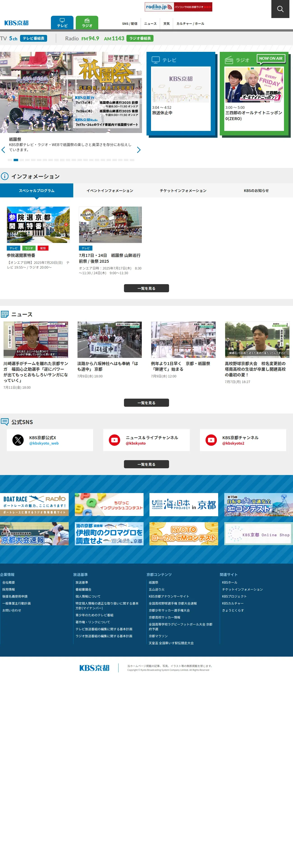Viewport: 293px width, 868px height.
Task: Select the green ラジオ navigation tab
Action: pyautogui.click(x=87, y=23)
